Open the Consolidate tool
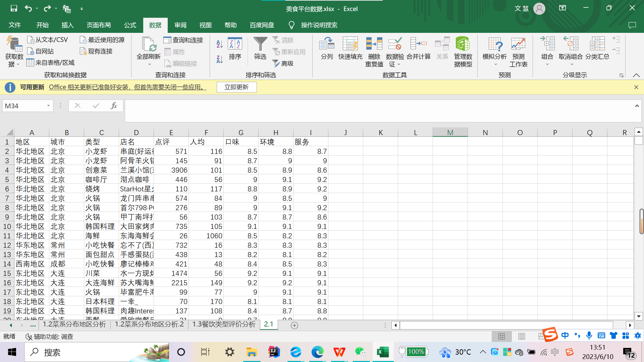The height and width of the screenshot is (362, 644). click(x=418, y=49)
